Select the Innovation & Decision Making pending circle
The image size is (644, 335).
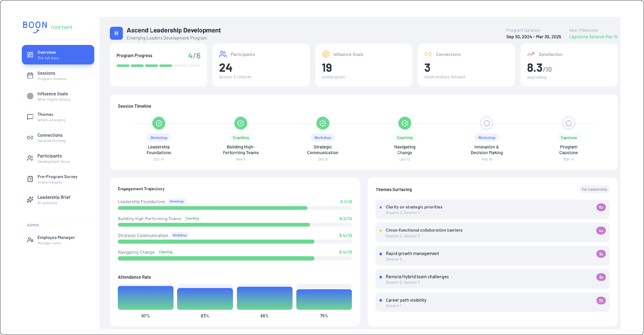487,123
